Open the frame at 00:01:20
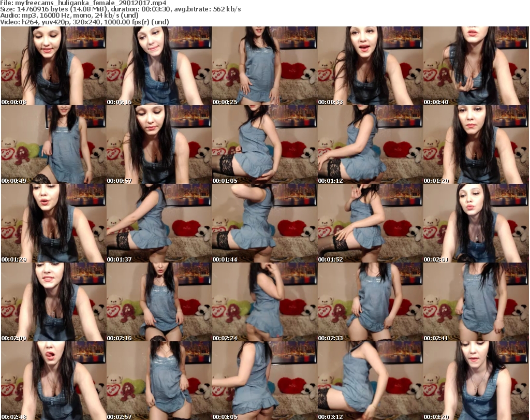The height and width of the screenshot is (420, 530). 476,144
